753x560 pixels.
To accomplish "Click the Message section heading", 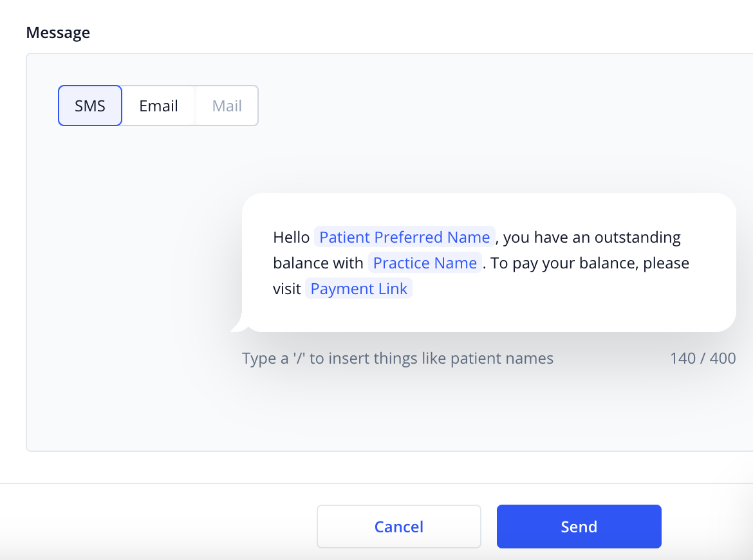I will (x=58, y=33).
